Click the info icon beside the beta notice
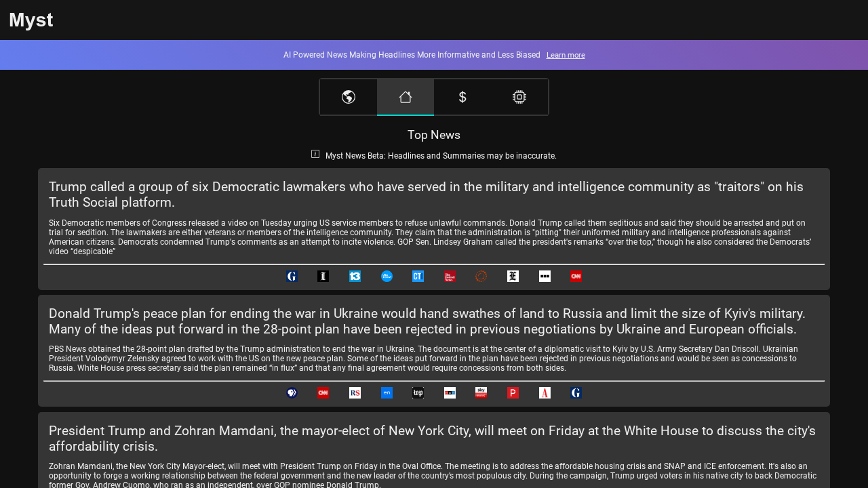The width and height of the screenshot is (868, 488). (315, 154)
